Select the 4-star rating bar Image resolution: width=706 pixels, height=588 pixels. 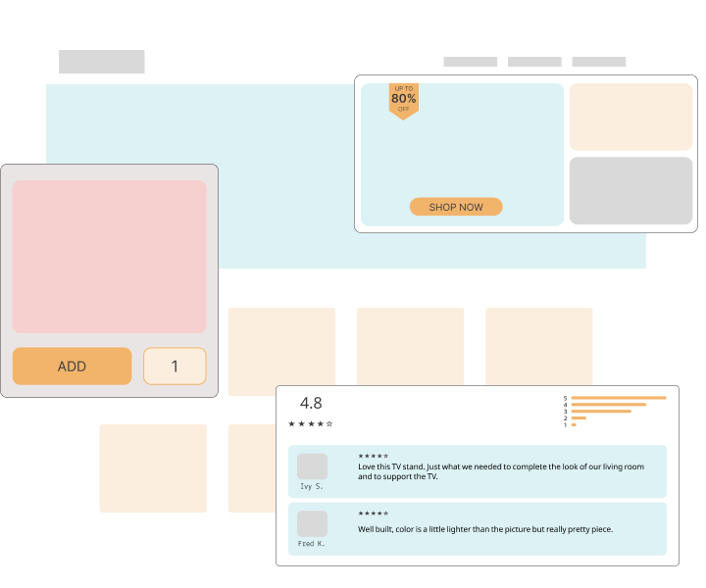[x=609, y=405]
